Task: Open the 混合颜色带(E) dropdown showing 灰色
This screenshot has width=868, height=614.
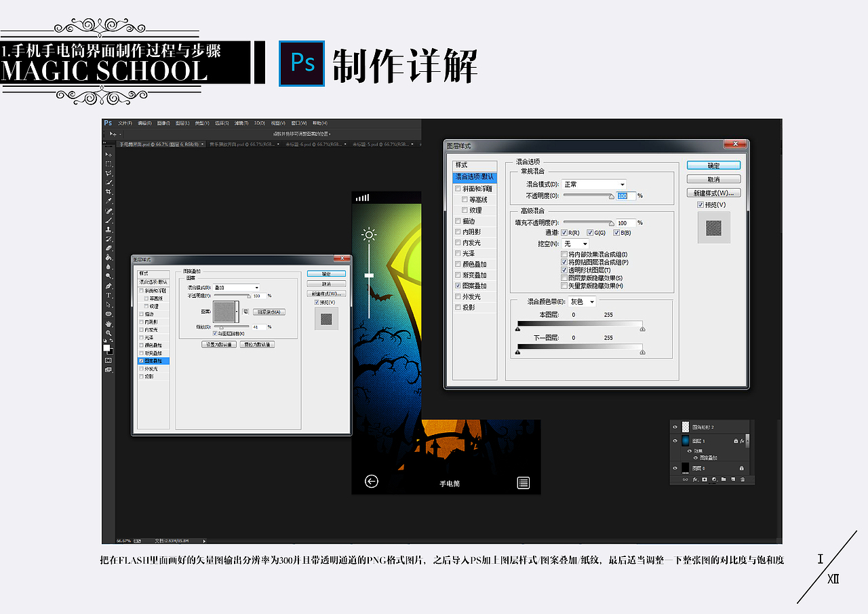Action: pos(583,302)
